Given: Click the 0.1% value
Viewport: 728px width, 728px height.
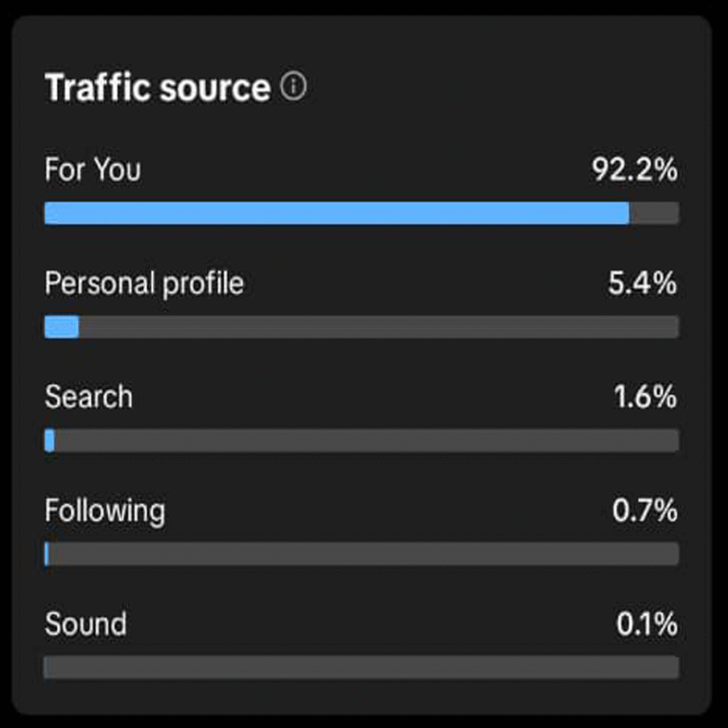Looking at the screenshot, I should 647,623.
